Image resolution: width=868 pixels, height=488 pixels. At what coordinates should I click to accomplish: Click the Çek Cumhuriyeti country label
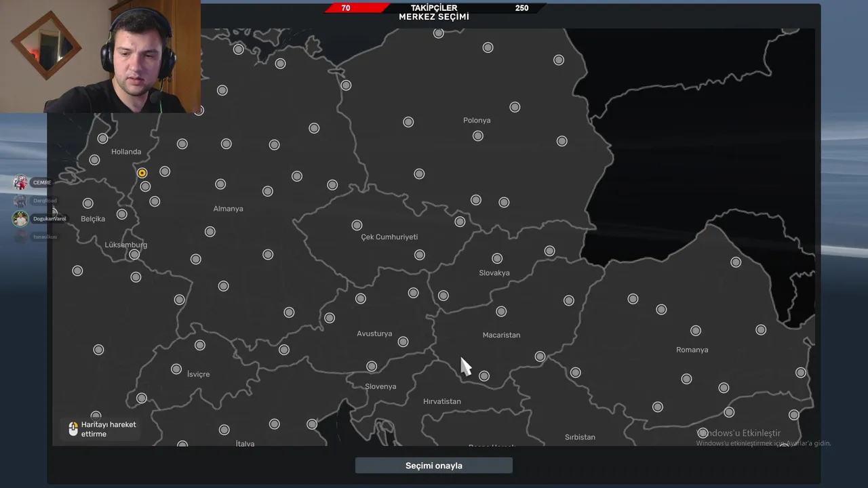pyautogui.click(x=389, y=237)
